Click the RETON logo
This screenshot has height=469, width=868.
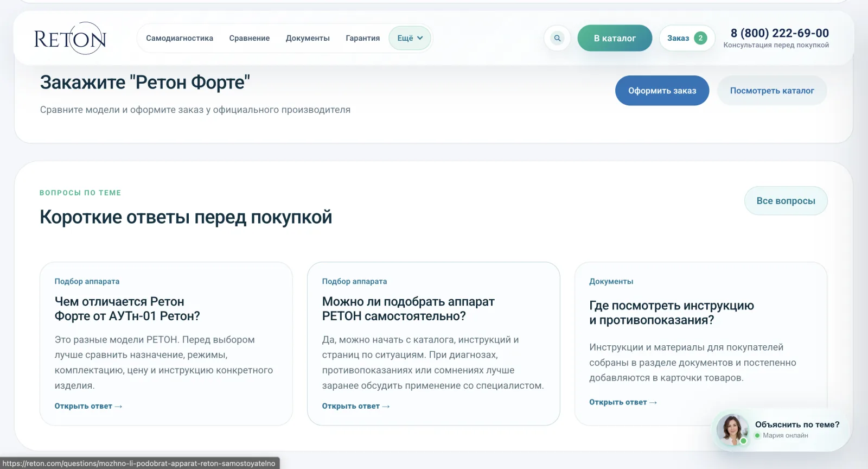pyautogui.click(x=70, y=38)
